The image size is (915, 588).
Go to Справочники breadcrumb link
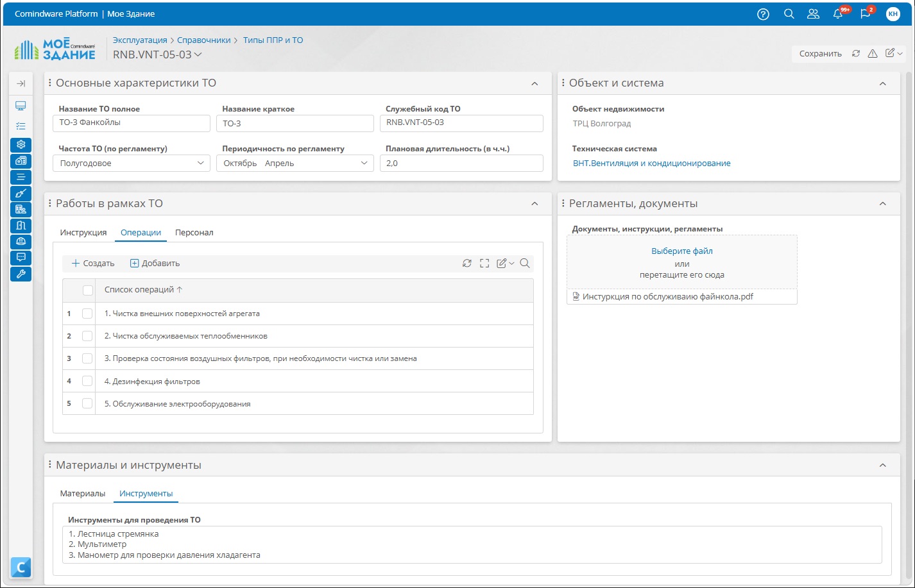(203, 40)
